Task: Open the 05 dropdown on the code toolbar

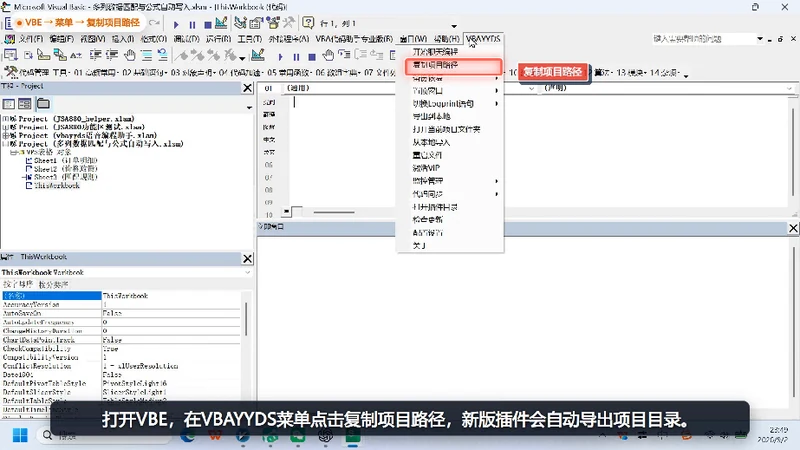Action: 288,73
